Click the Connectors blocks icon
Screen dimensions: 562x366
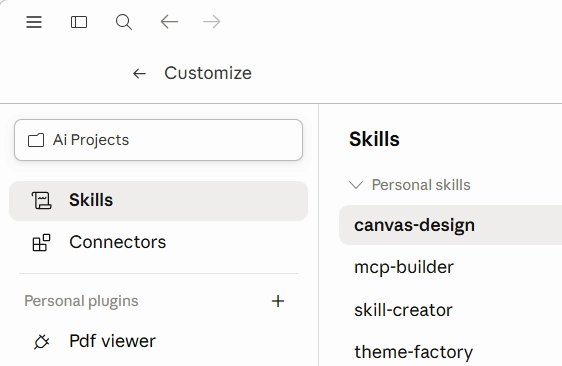(42, 243)
